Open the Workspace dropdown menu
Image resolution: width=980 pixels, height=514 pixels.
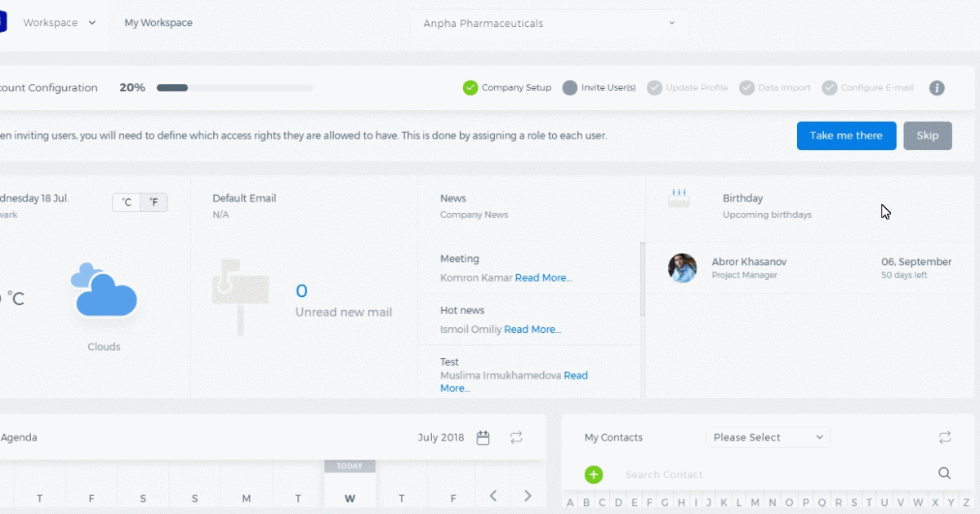pyautogui.click(x=59, y=23)
